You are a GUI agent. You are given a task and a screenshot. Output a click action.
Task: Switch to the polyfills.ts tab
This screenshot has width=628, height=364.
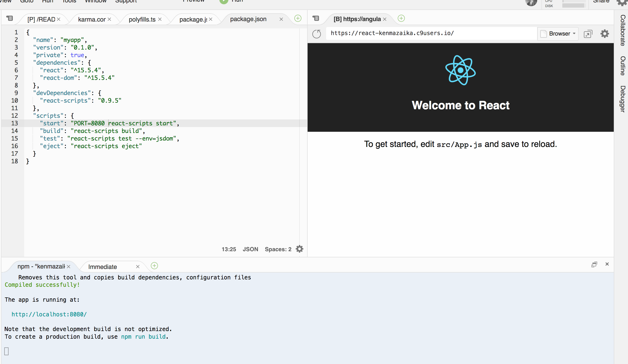(x=142, y=19)
